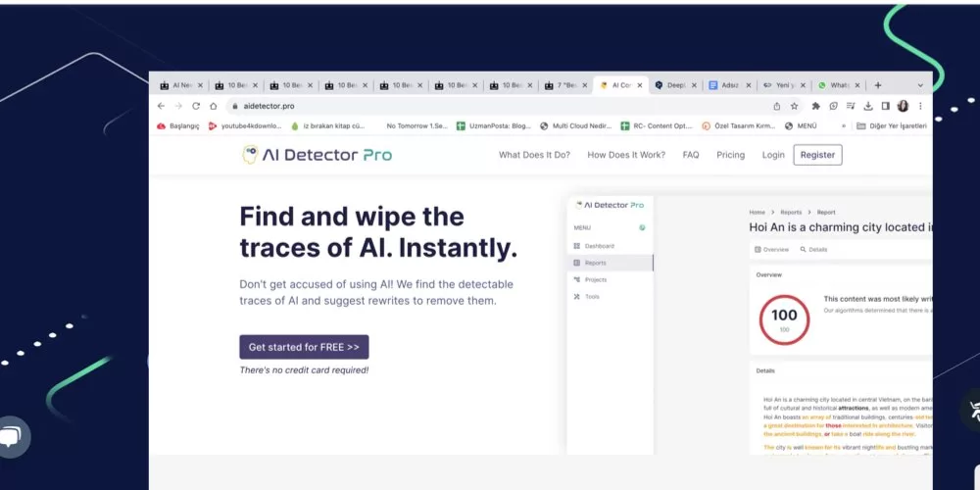Go to the browser home page icon
The height and width of the screenshot is (490, 980).
(213, 106)
